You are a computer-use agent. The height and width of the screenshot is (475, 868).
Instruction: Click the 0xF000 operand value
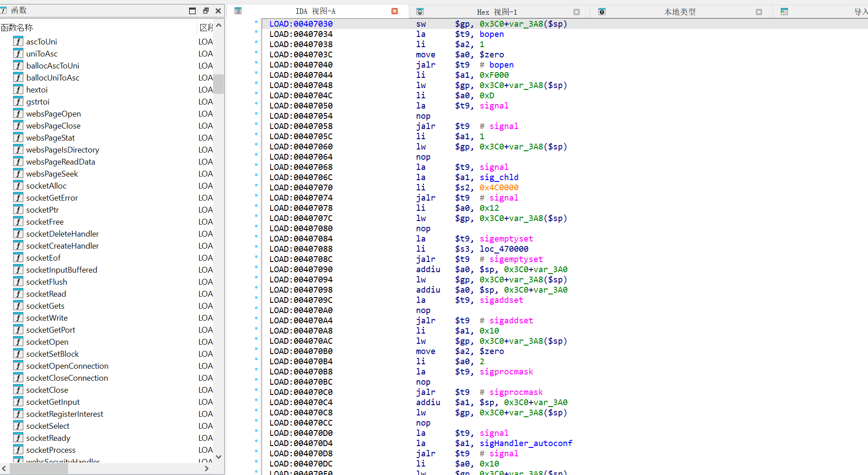[x=494, y=75]
